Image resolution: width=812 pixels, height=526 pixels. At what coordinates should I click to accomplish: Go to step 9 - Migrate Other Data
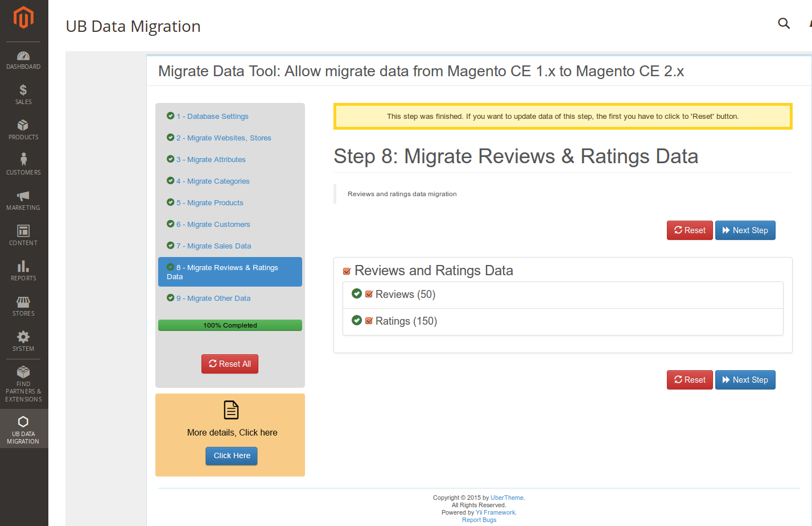tap(213, 298)
